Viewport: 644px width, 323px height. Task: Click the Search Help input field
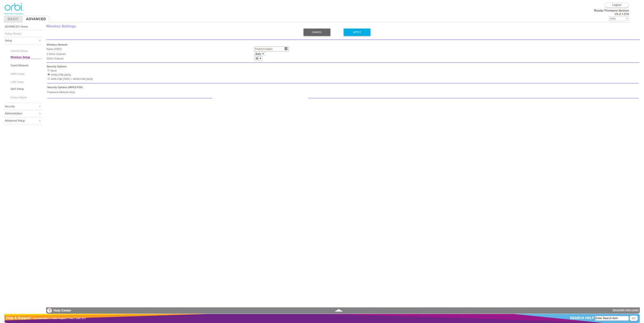(x=611, y=318)
